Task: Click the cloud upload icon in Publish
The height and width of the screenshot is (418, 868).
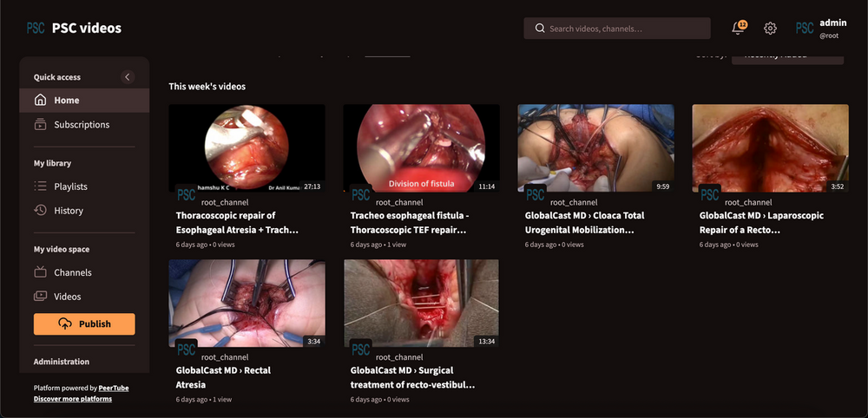Action: point(65,324)
